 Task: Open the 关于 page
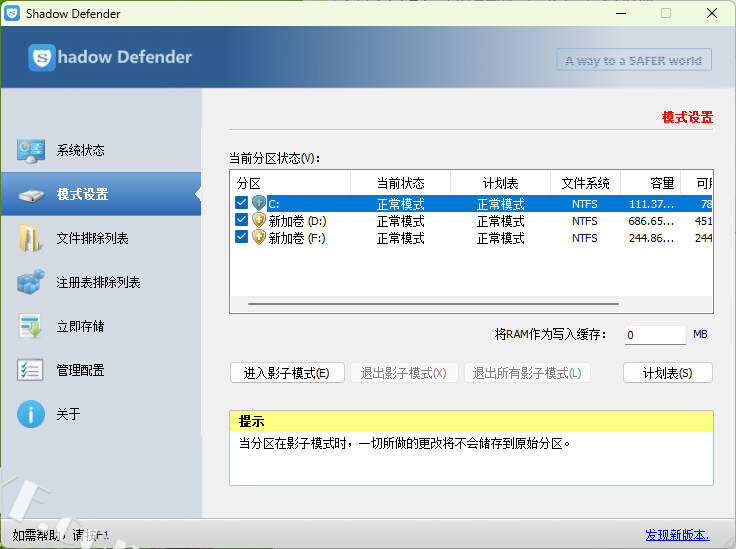(x=101, y=414)
